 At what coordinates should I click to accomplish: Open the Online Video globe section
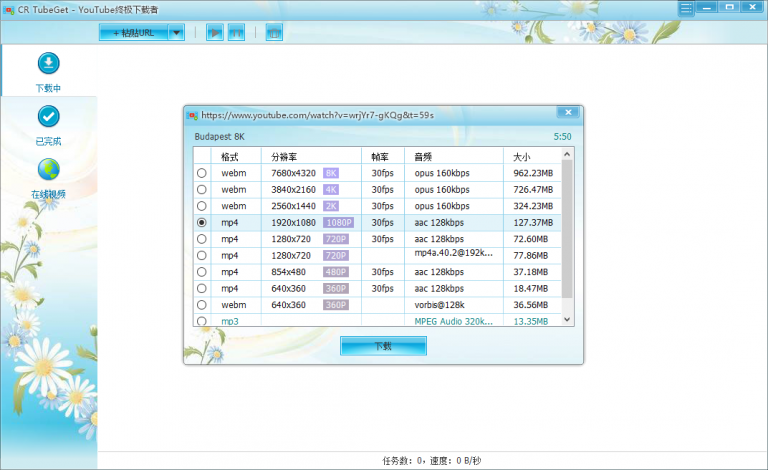click(48, 178)
